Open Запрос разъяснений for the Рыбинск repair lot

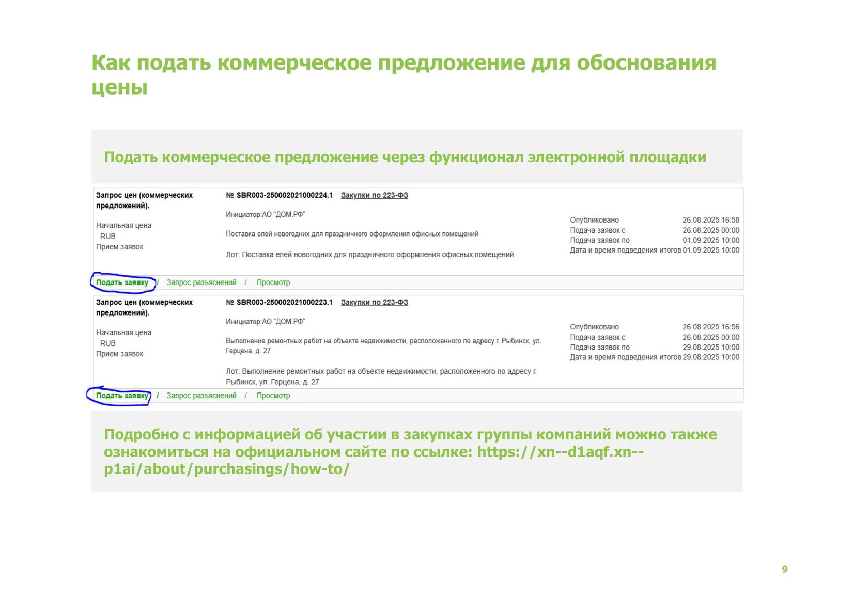(202, 396)
